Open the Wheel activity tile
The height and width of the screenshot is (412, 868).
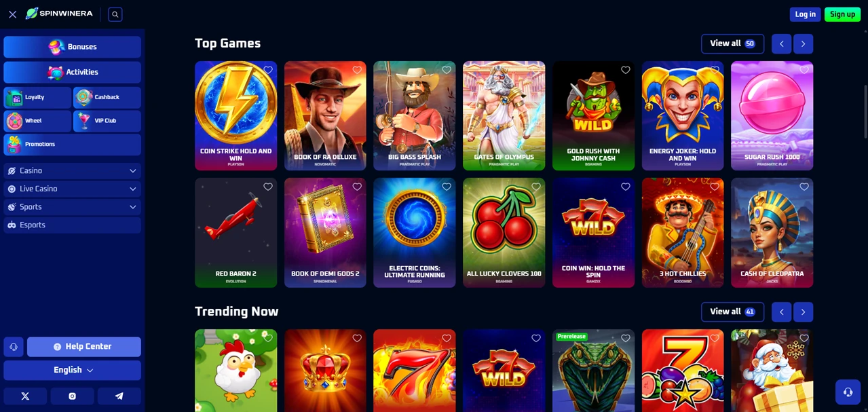(x=37, y=121)
